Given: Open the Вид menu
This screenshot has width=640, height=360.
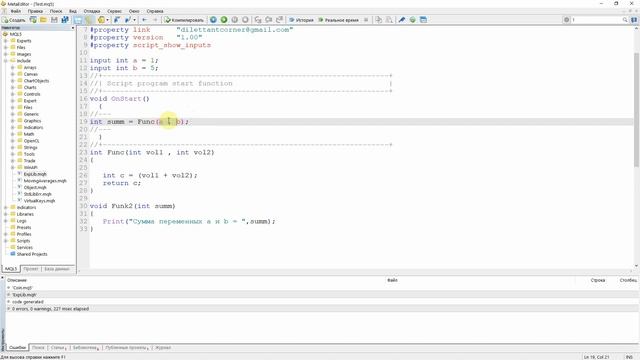Looking at the screenshot, I should tap(73, 11).
